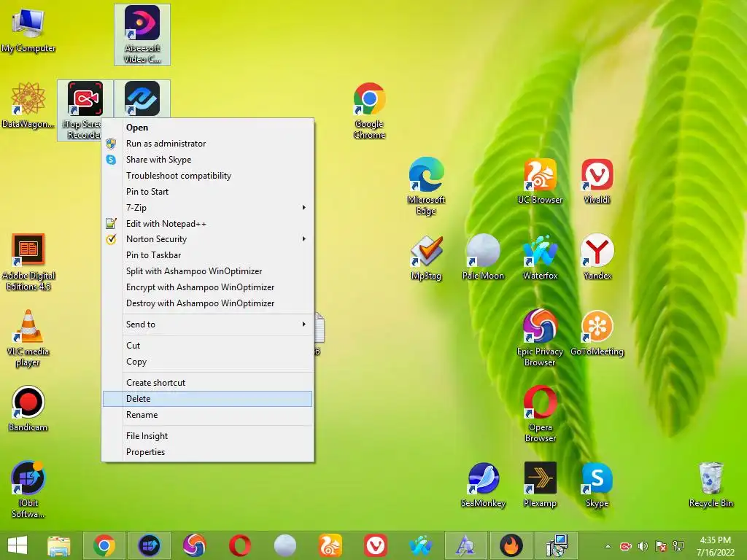
Task: Select the VLC media player desktop icon
Action: [28, 338]
